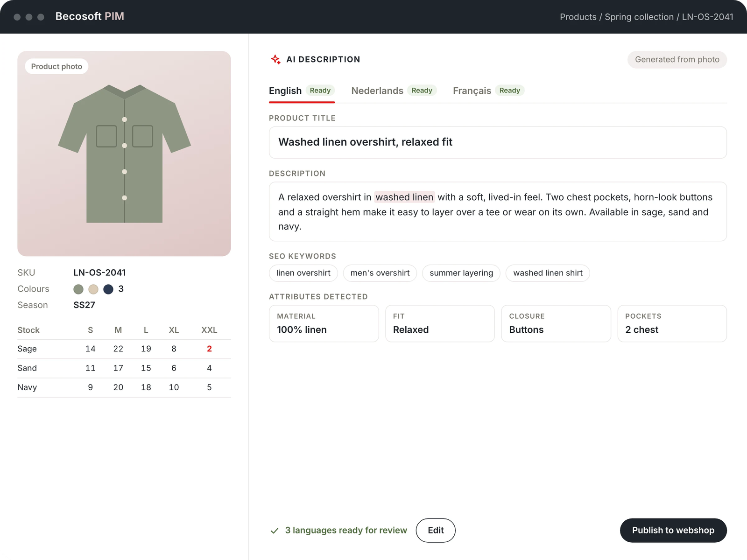Click 3 languages ready for review text

point(346,531)
